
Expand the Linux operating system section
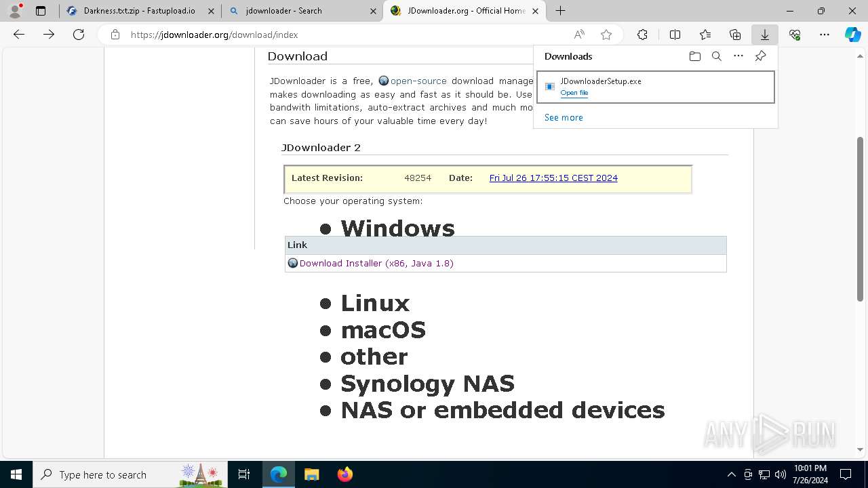coord(375,303)
